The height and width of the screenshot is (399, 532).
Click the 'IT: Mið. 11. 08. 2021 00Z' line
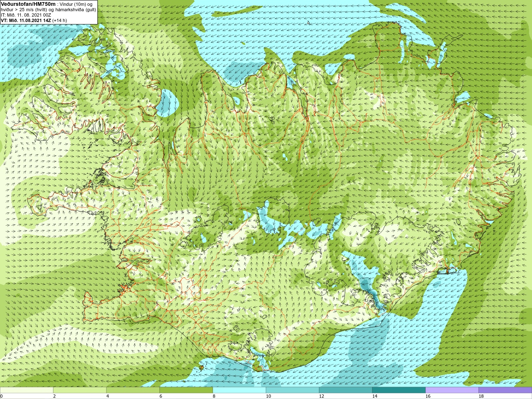pyautogui.click(x=26, y=15)
